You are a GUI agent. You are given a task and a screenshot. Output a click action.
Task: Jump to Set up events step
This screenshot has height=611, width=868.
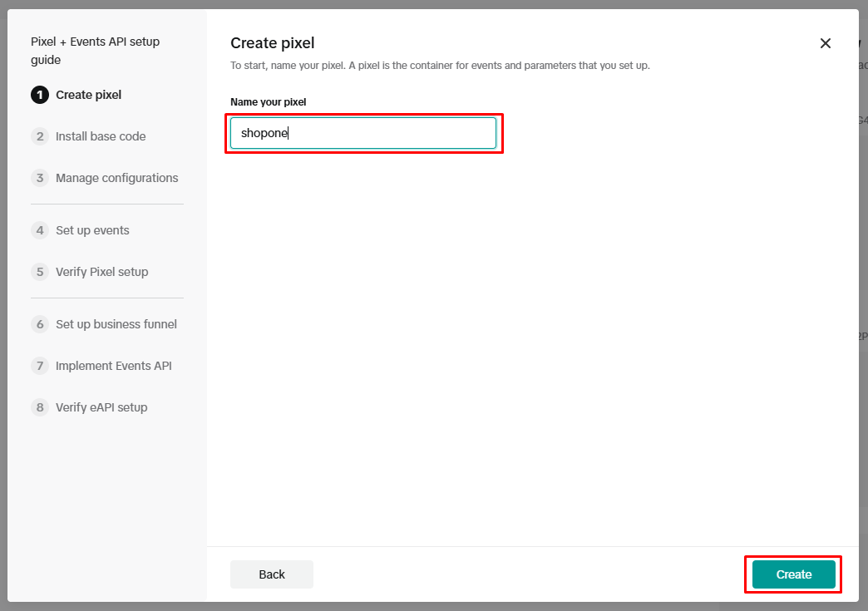click(92, 230)
